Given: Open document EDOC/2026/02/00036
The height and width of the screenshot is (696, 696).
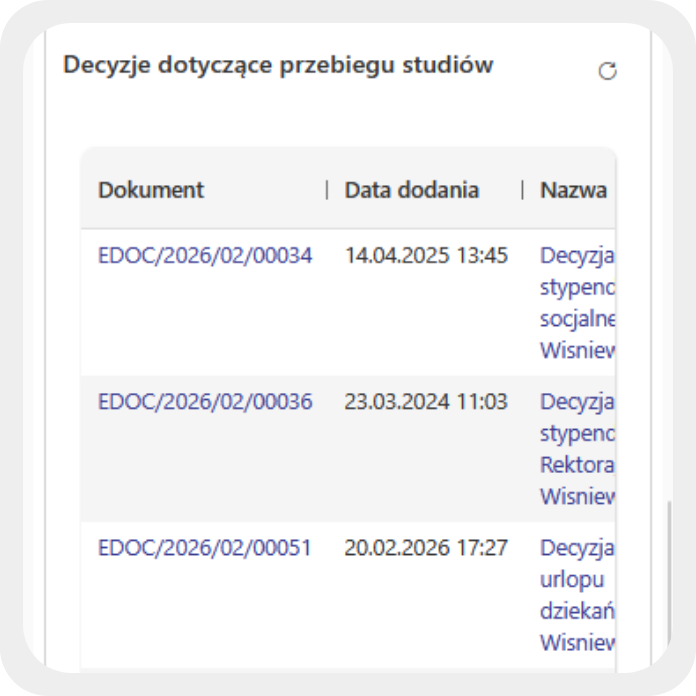Looking at the screenshot, I should click(x=205, y=402).
